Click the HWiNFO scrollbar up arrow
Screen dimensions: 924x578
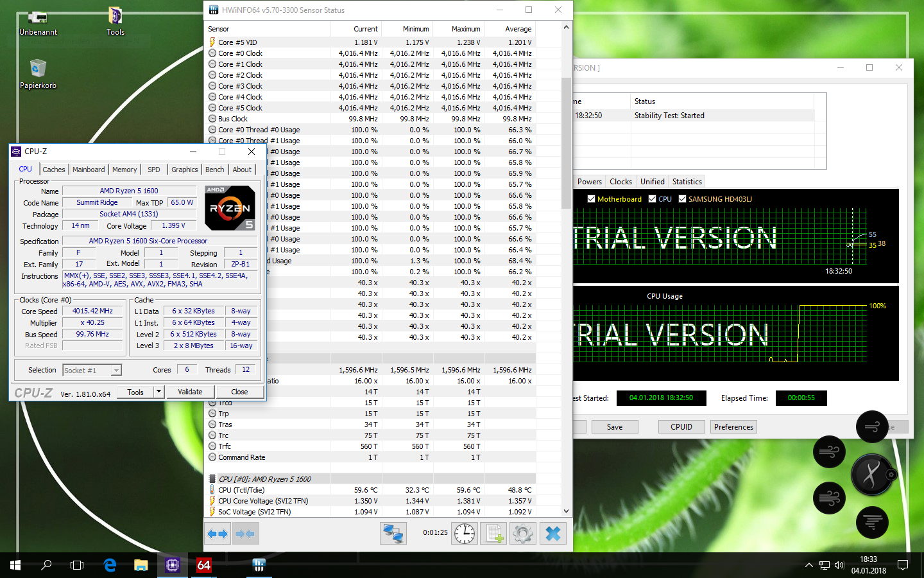tap(566, 28)
